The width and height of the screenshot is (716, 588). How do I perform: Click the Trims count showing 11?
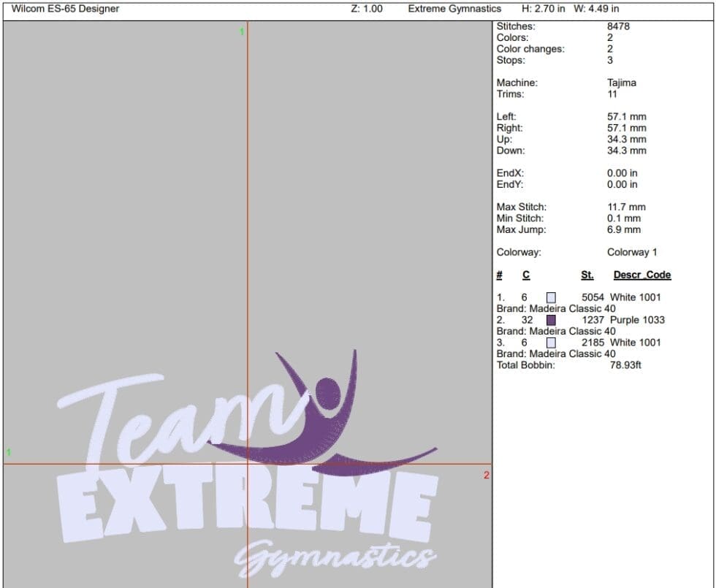click(614, 93)
